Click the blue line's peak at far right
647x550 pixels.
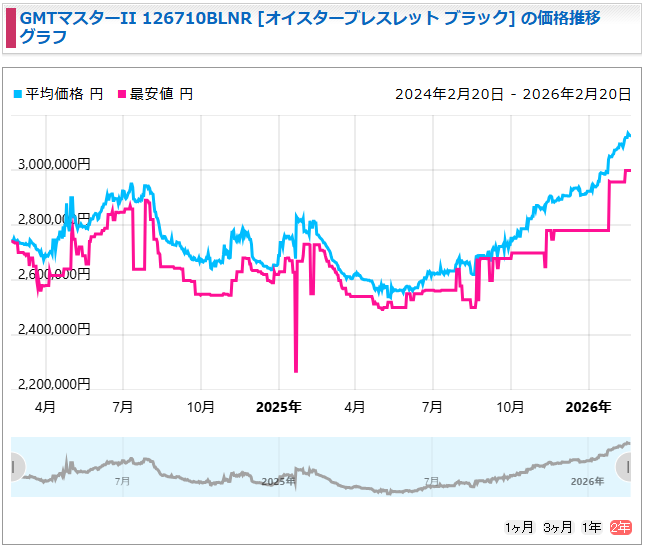click(x=628, y=133)
